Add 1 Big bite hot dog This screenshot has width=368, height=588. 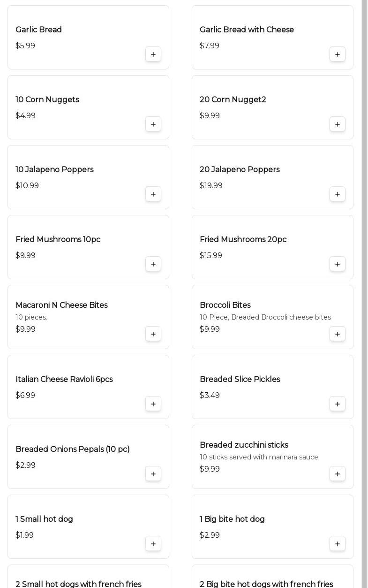(338, 544)
